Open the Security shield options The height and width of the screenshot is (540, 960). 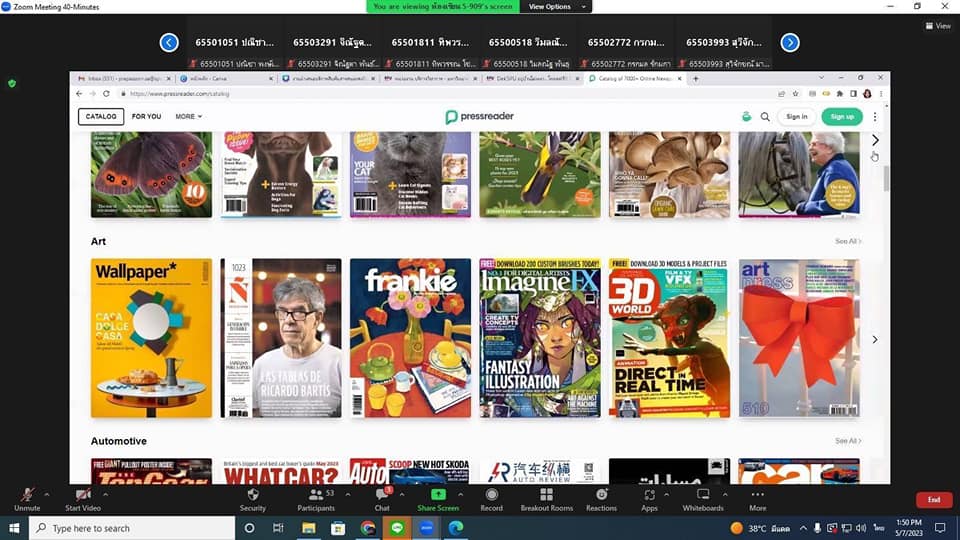253,496
